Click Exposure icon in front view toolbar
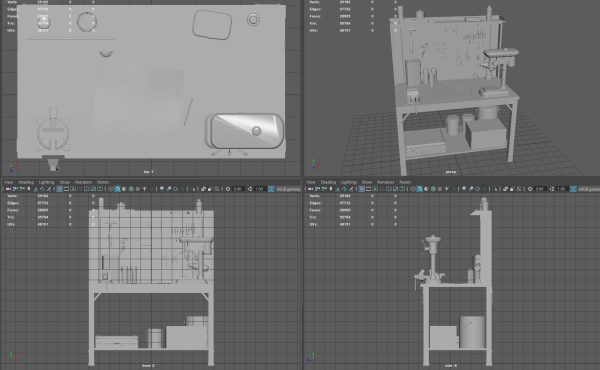Screen dimensions: 600x370 tap(228, 189)
